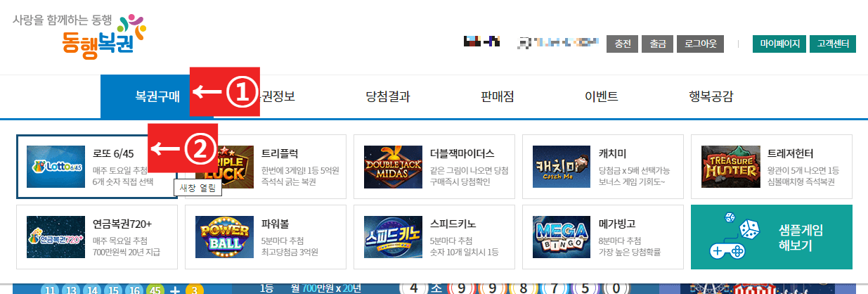Viewport: 868px width, 294px height.
Task: Click the '최고당첨금 3억원' text
Action: tap(290, 253)
